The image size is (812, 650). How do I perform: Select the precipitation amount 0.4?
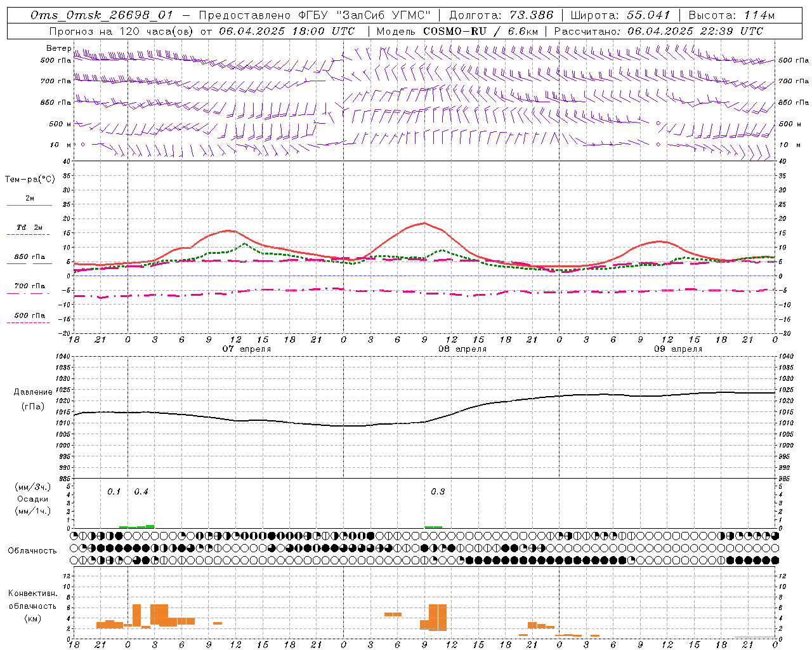click(141, 492)
